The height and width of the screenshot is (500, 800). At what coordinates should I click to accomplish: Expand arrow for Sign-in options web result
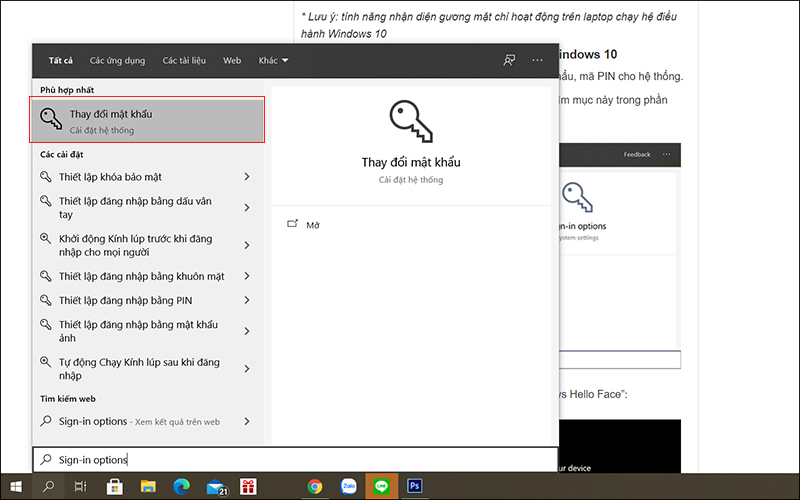[x=247, y=421]
